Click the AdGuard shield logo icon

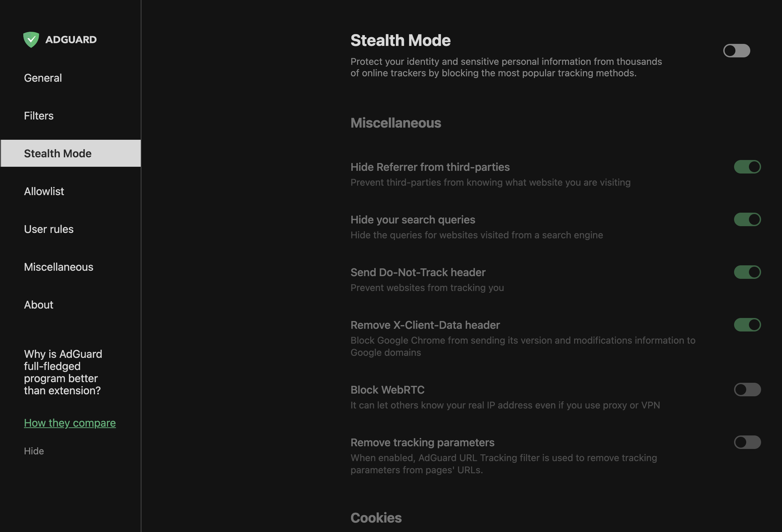coord(31,38)
